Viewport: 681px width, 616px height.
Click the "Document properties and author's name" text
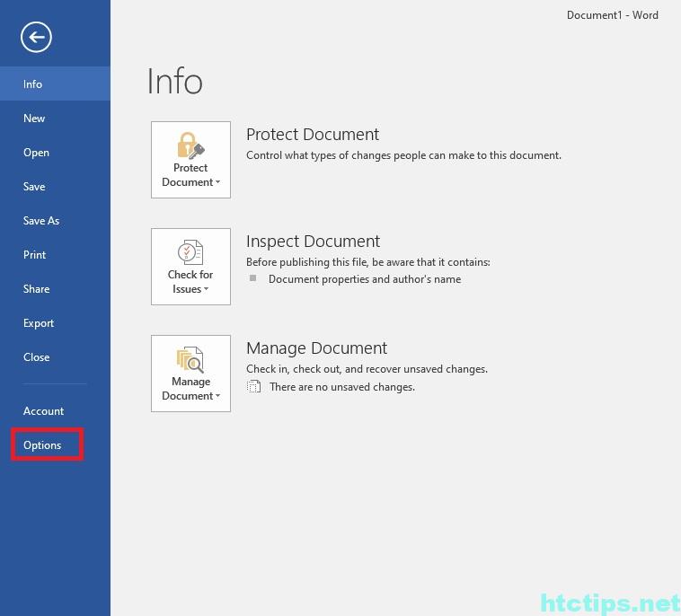point(364,279)
